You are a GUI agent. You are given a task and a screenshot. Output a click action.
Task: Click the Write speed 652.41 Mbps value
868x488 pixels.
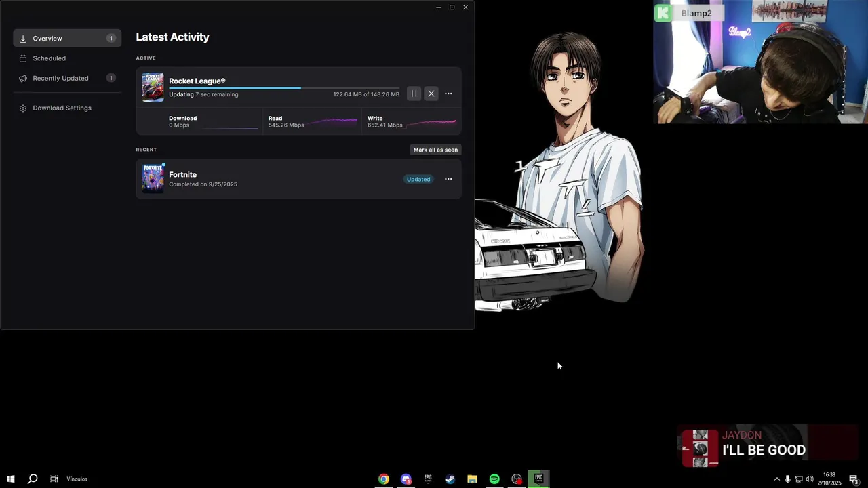pos(385,125)
